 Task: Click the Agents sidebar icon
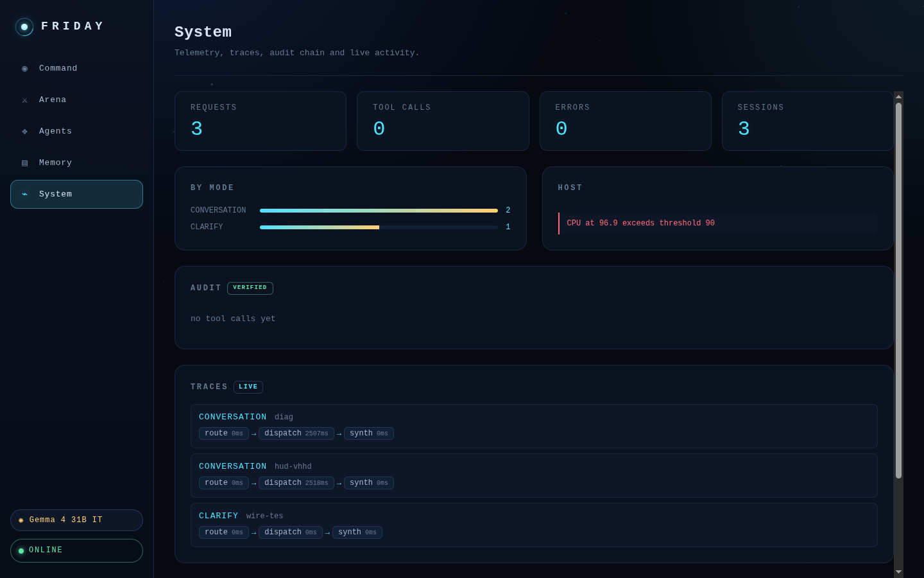[x=24, y=132]
